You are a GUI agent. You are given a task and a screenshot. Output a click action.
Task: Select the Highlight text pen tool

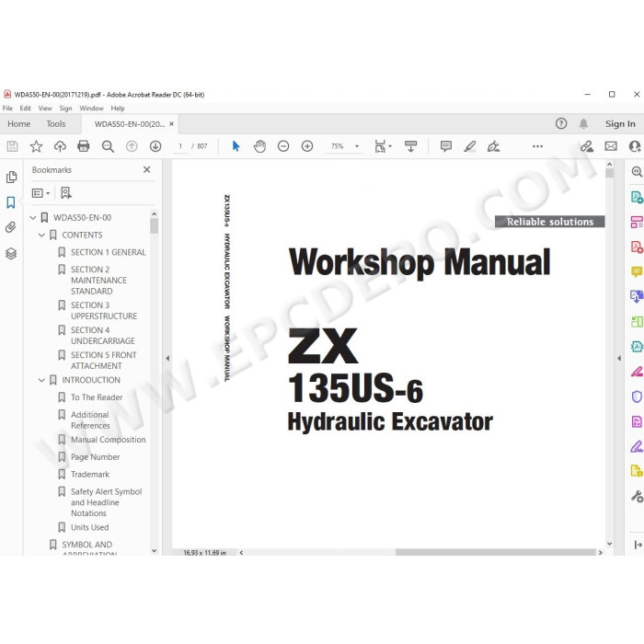pos(470,146)
